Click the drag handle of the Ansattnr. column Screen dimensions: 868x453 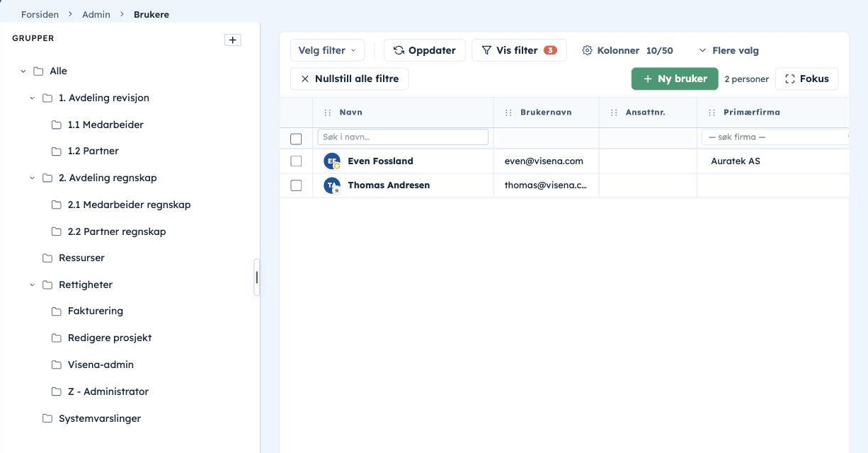(x=614, y=113)
